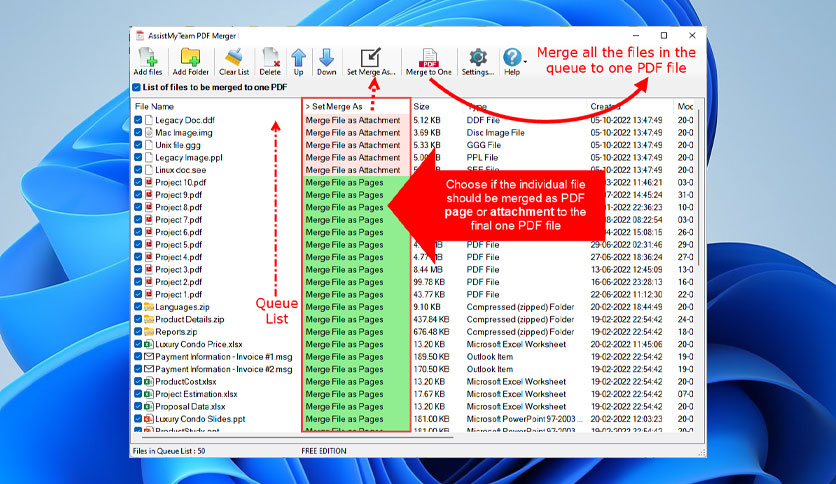836x484 pixels.
Task: Change merge mode for Project 2.pdf row
Action: pyautogui.click(x=344, y=281)
